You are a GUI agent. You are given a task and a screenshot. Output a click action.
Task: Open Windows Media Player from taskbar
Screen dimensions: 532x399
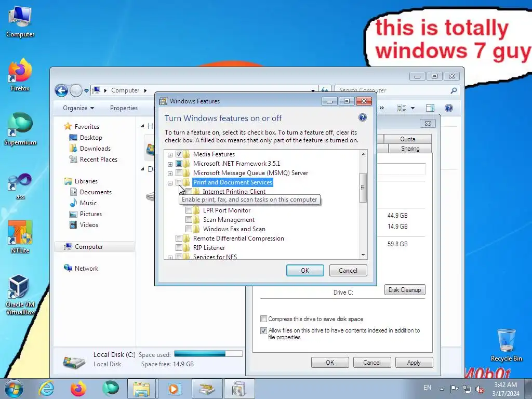(174, 389)
